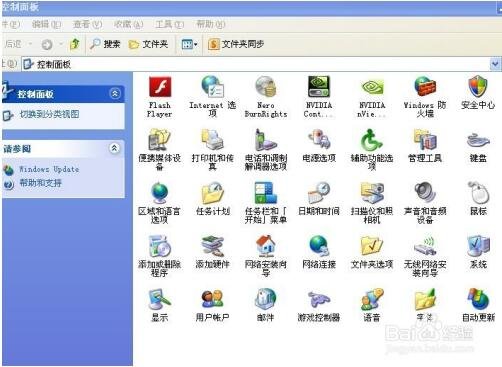Open the 收藏 menu

(x=128, y=24)
